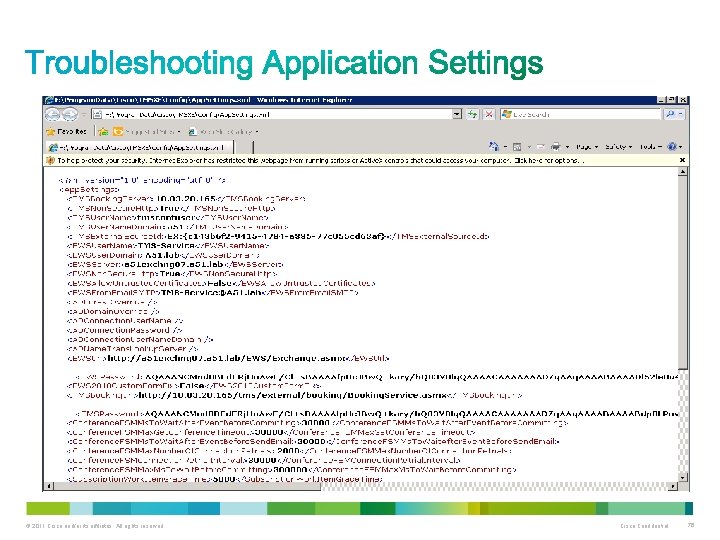Click the EWSUserName TMS-Service line

pos(168,246)
